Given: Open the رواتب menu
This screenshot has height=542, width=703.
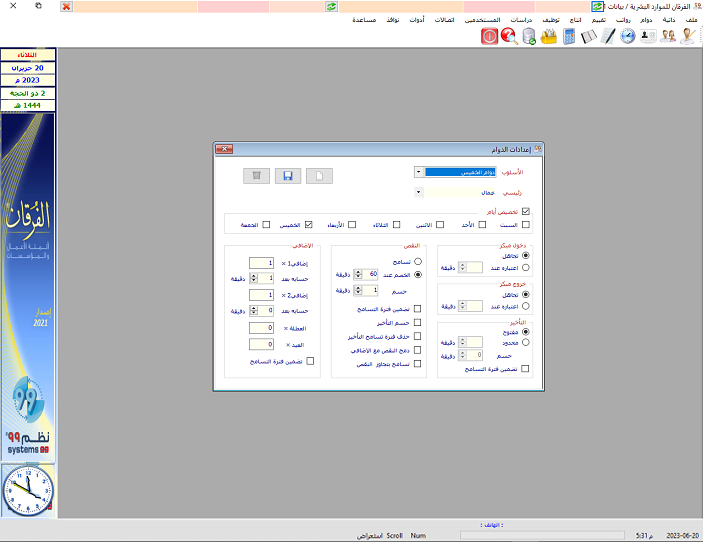Looking at the screenshot, I should 621,20.
